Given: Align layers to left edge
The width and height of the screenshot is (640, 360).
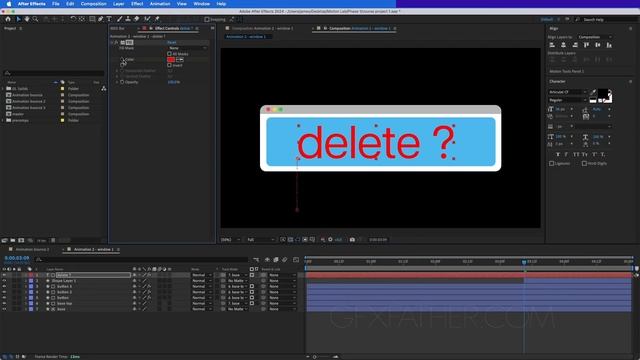Looking at the screenshot, I should (x=552, y=45).
